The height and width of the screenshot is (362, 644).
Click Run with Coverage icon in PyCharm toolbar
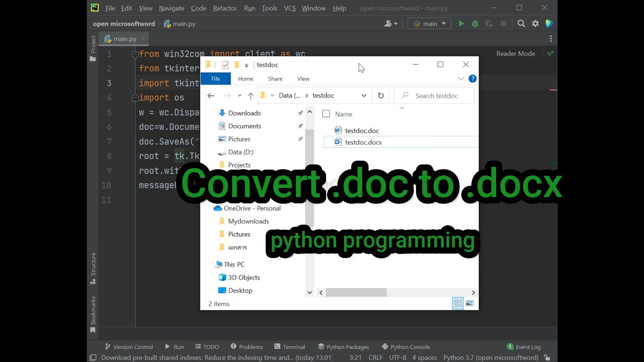(x=489, y=24)
